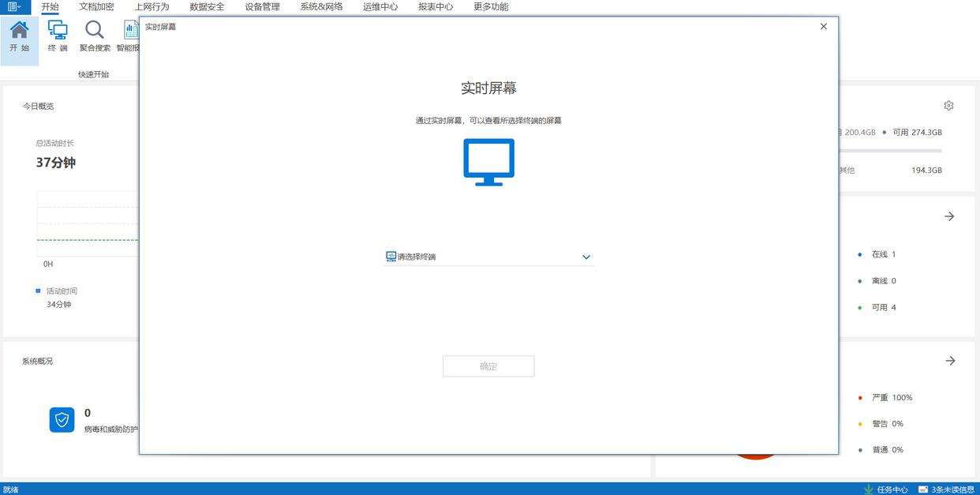Image resolution: width=980 pixels, height=495 pixels.
Task: Open the 设备管理 tab
Action: [x=262, y=6]
